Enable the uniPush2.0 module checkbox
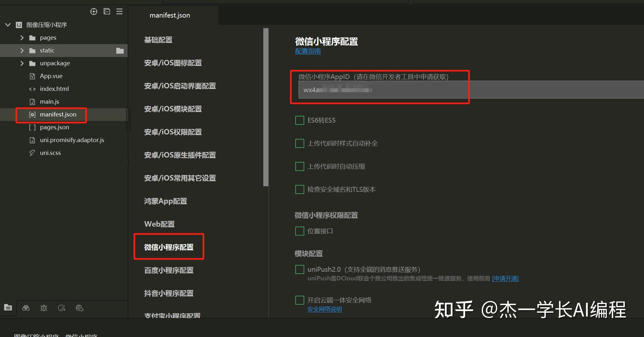Image resolution: width=644 pixels, height=337 pixels. click(300, 269)
